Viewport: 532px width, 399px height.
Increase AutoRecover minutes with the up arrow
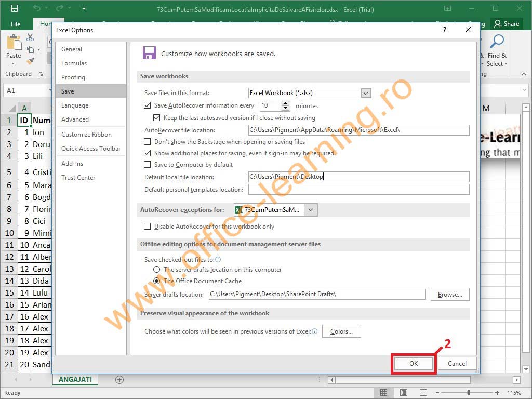[286, 103]
